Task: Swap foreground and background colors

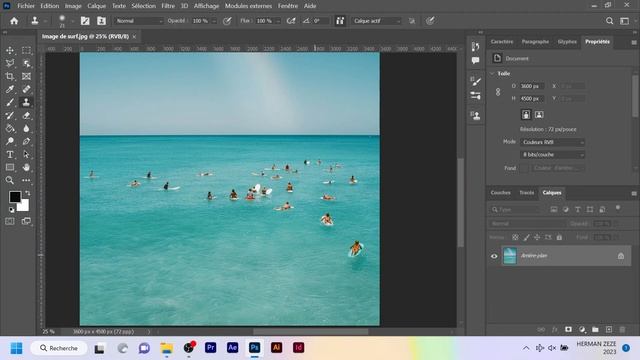Action: [x=27, y=193]
